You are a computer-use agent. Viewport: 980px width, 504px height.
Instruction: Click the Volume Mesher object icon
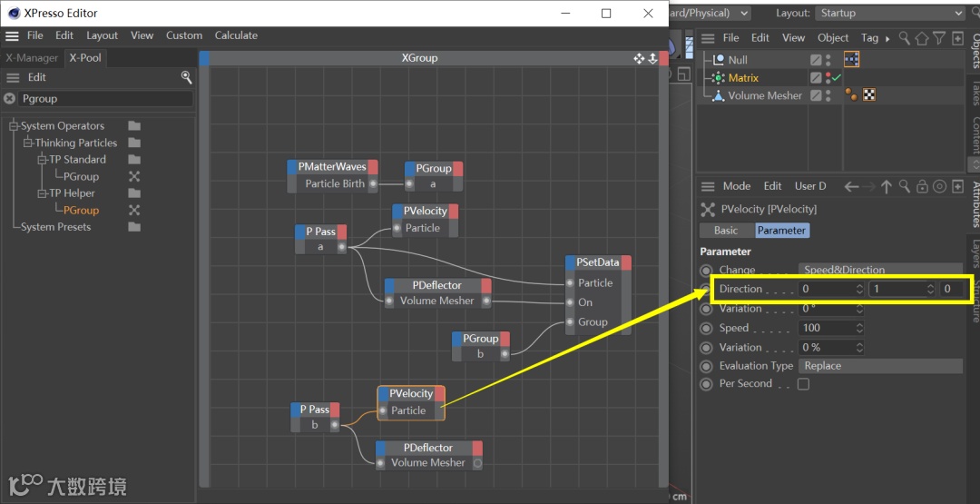click(x=718, y=95)
